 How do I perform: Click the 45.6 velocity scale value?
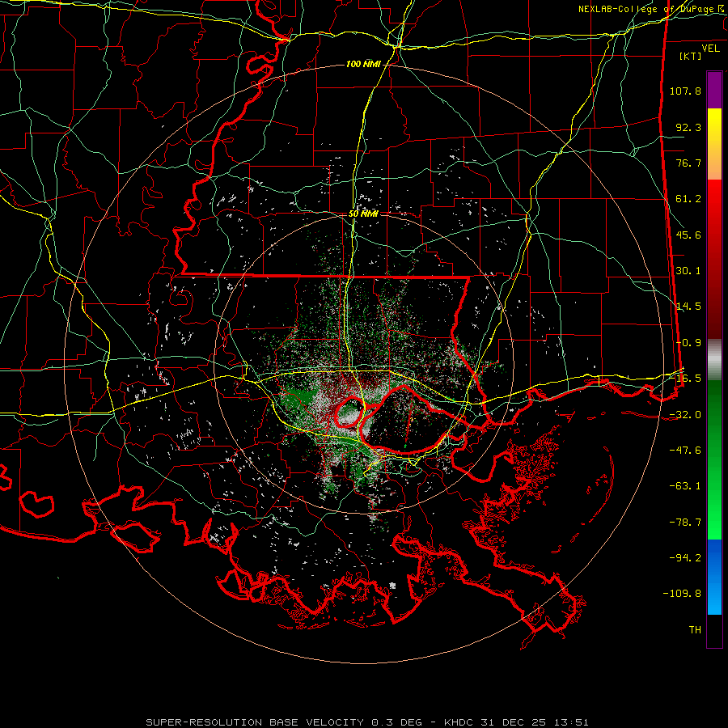[x=688, y=235]
